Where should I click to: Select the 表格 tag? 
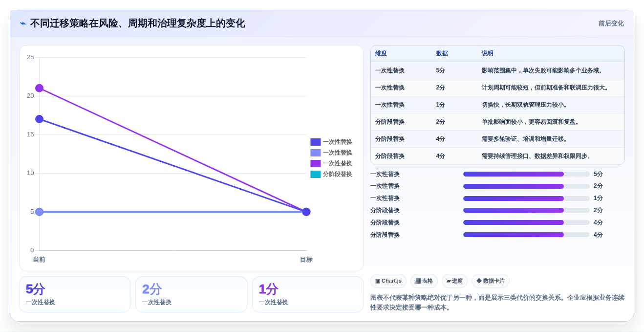pyautogui.click(x=424, y=281)
